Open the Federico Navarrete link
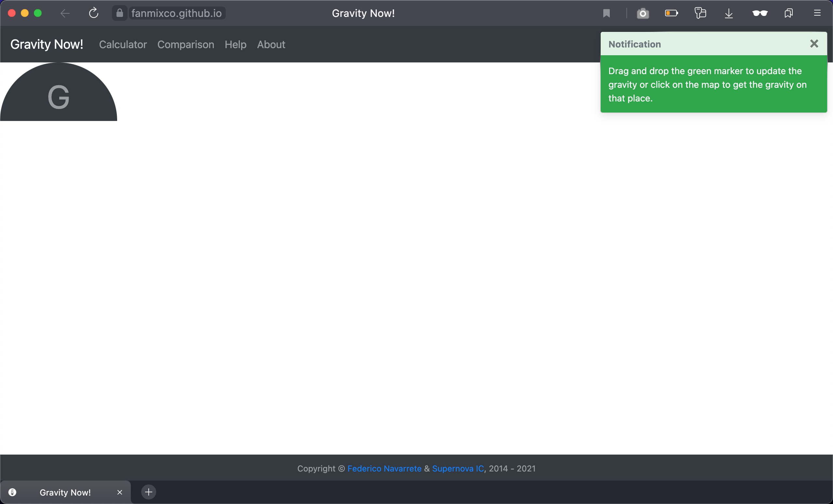This screenshot has height=504, width=833. point(384,469)
